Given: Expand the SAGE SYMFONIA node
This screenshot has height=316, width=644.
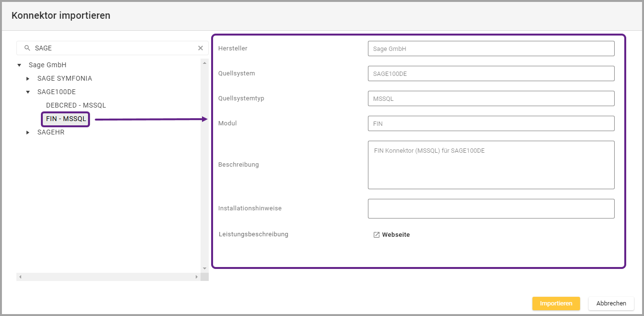Looking at the screenshot, I should click(28, 78).
